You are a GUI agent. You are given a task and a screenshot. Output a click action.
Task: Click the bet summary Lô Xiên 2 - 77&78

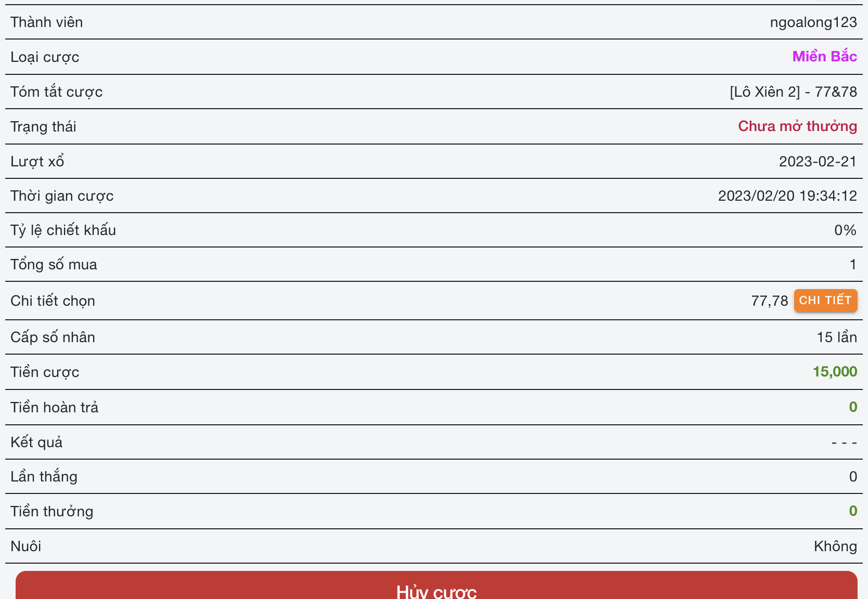coord(793,92)
